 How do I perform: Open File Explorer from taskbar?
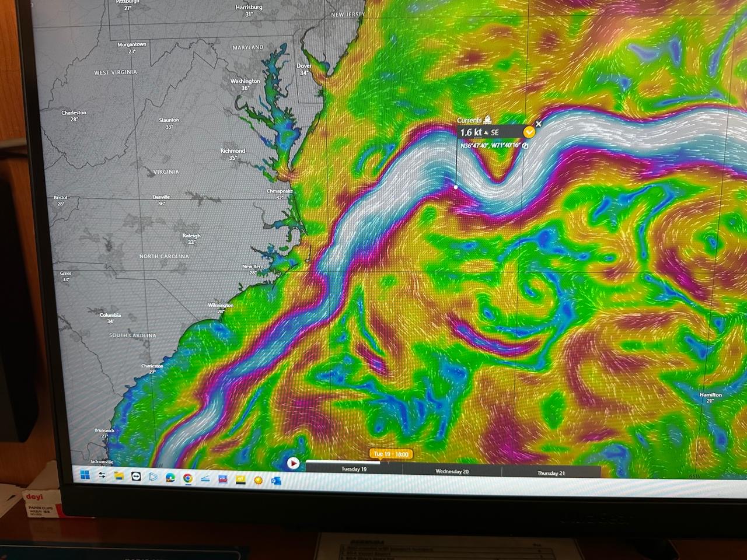(x=119, y=475)
